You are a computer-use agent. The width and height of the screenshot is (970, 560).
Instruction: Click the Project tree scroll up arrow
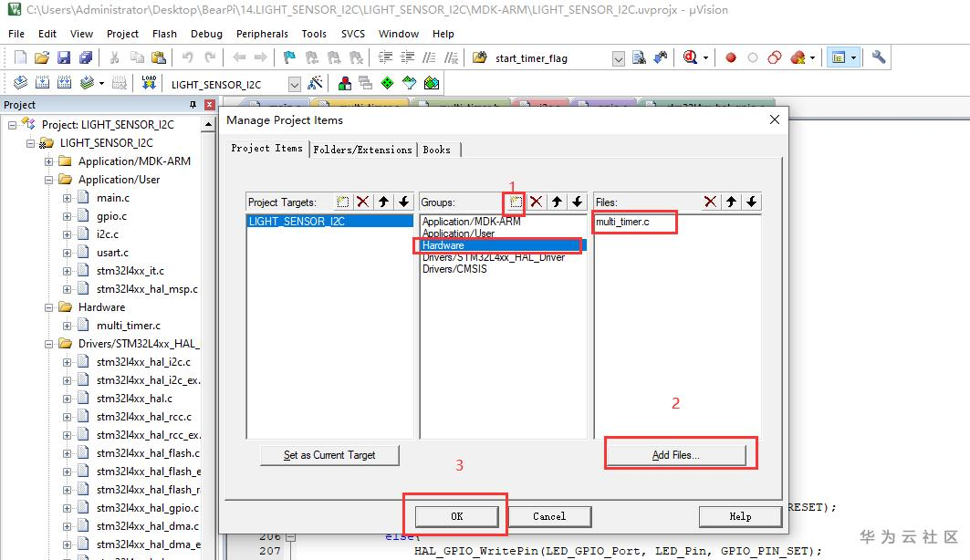(208, 124)
